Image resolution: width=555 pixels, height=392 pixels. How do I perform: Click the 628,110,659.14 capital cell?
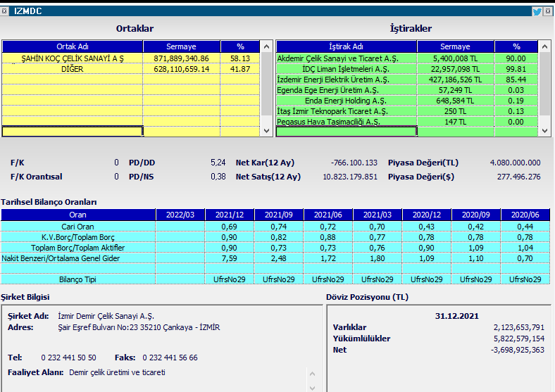(181, 69)
